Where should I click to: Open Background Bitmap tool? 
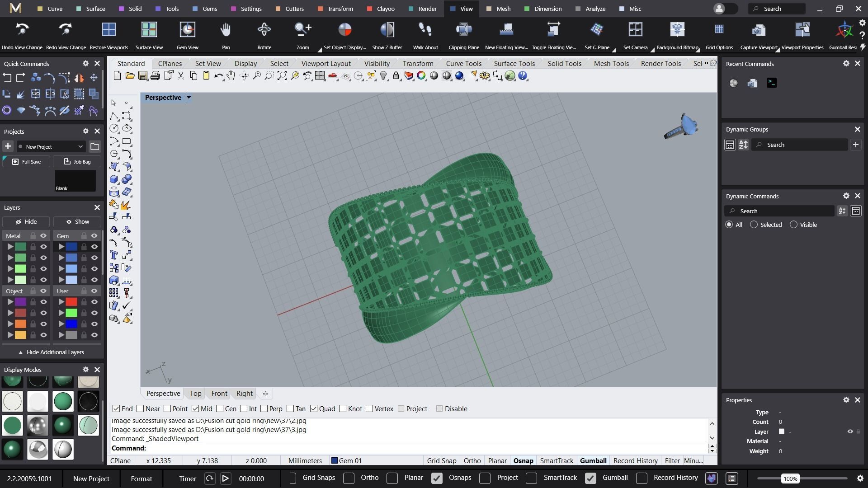point(677,29)
